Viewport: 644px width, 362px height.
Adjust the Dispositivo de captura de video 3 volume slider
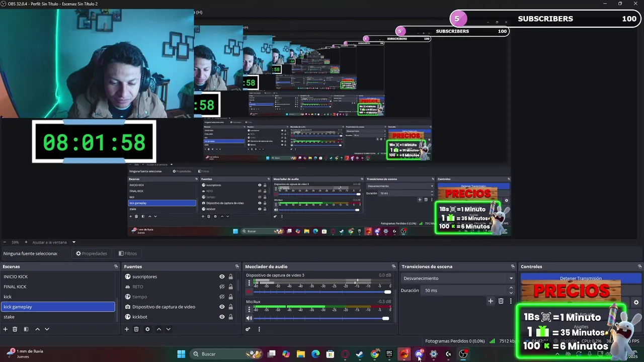click(321, 292)
